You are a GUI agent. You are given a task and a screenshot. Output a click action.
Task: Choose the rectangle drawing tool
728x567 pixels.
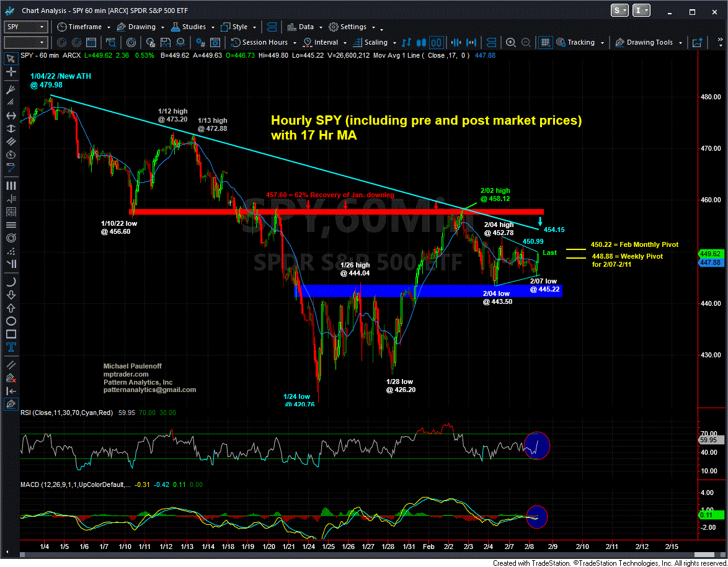pos(11,334)
